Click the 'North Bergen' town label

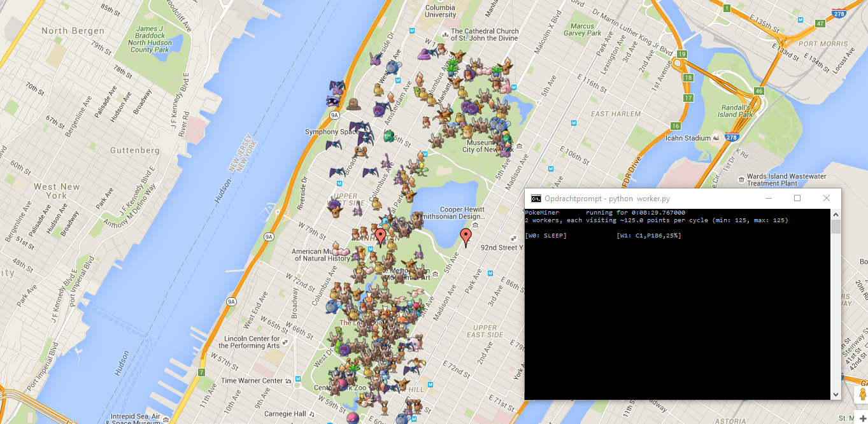pyautogui.click(x=73, y=31)
